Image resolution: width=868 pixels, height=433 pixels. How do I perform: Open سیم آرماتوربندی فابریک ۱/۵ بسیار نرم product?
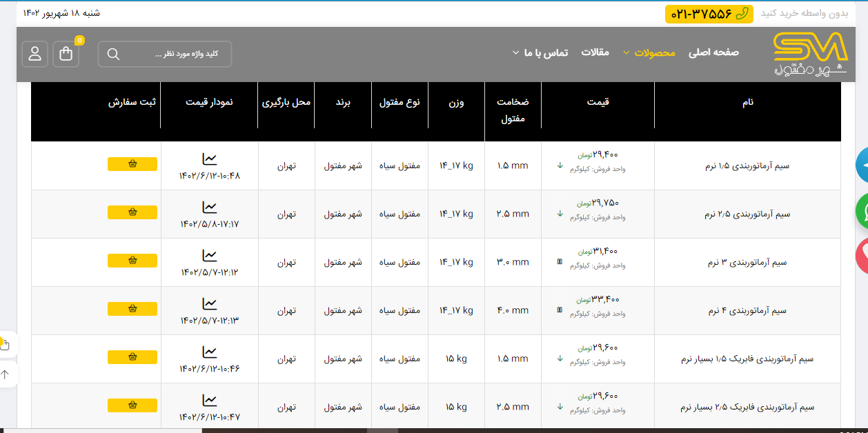pyautogui.click(x=747, y=359)
